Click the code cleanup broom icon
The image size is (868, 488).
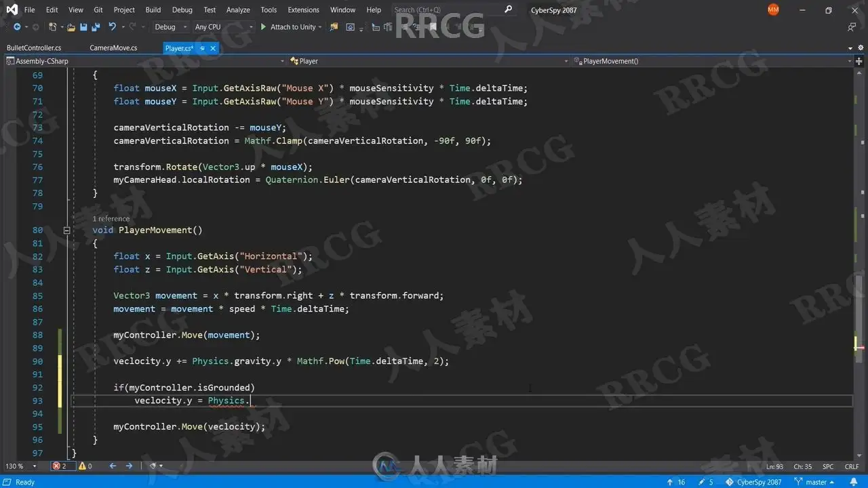(x=154, y=466)
